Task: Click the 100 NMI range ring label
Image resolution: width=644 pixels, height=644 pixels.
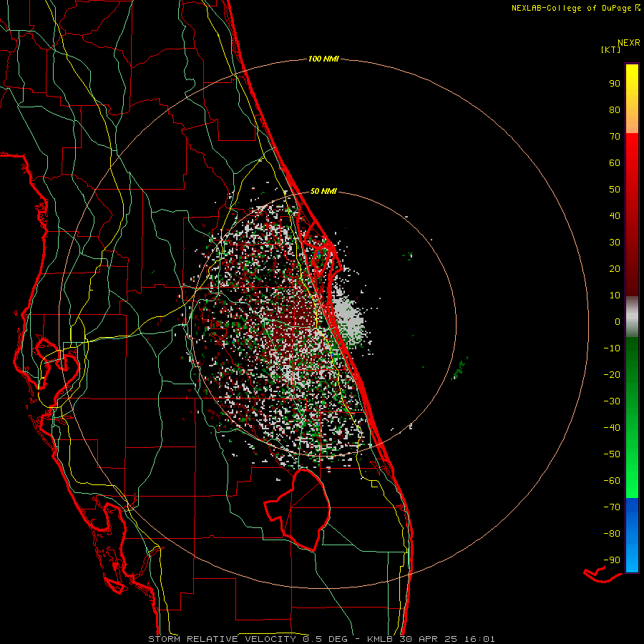Action: [323, 59]
